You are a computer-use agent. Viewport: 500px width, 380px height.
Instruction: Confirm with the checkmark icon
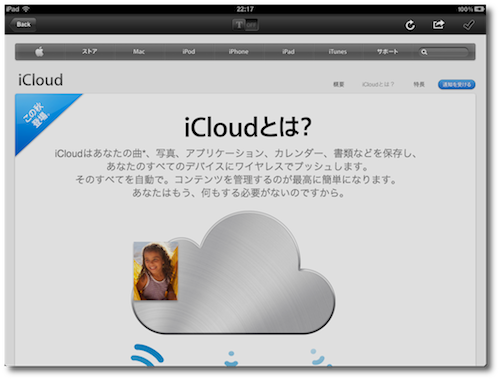(x=469, y=25)
